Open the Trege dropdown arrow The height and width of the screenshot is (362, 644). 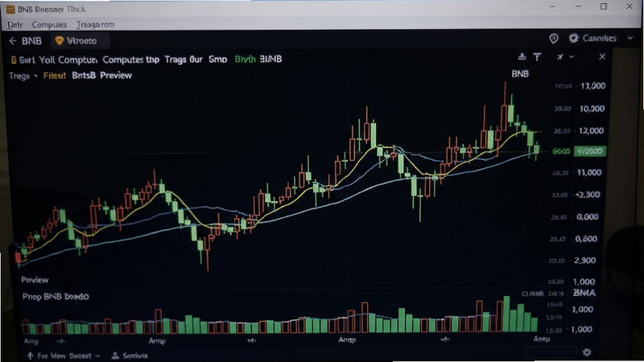(35, 76)
